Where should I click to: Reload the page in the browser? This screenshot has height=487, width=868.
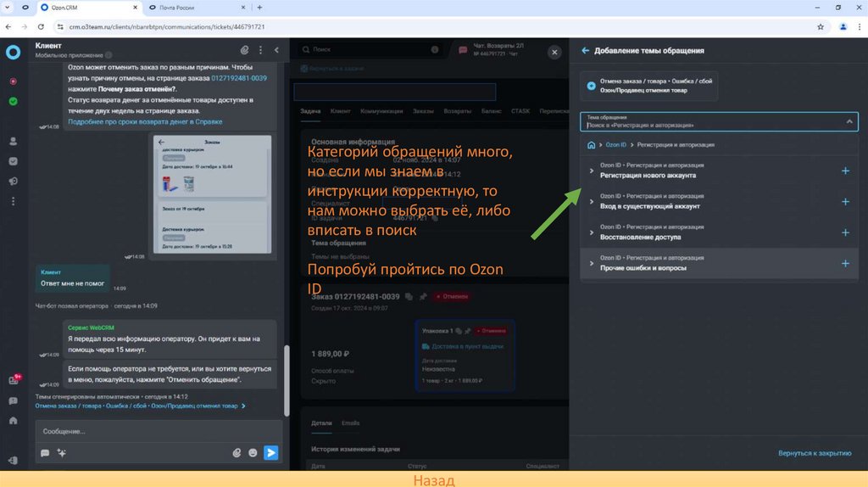coord(41,26)
